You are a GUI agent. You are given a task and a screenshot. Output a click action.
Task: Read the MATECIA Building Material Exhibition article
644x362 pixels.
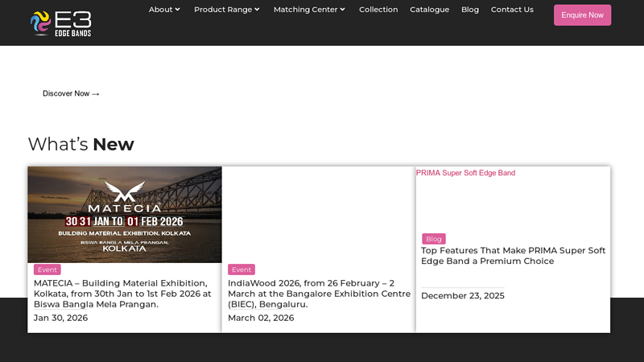tap(122, 294)
